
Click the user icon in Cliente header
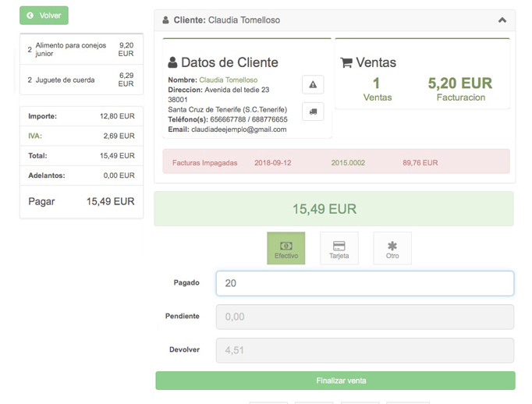[167, 20]
